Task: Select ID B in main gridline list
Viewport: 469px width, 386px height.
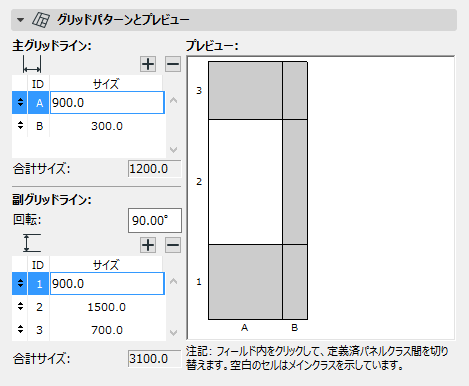Action: 39,126
